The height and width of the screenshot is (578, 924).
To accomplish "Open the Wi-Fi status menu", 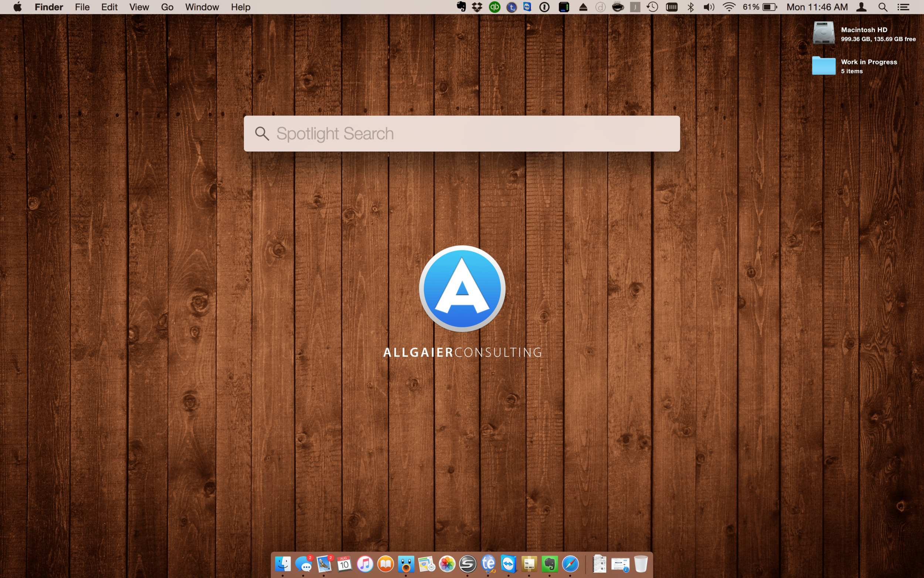I will [729, 7].
